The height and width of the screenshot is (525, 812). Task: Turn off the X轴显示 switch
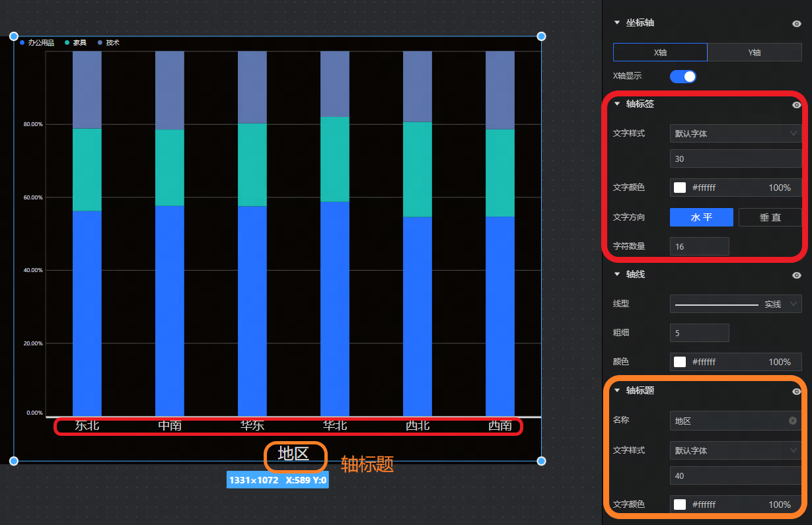pos(683,77)
